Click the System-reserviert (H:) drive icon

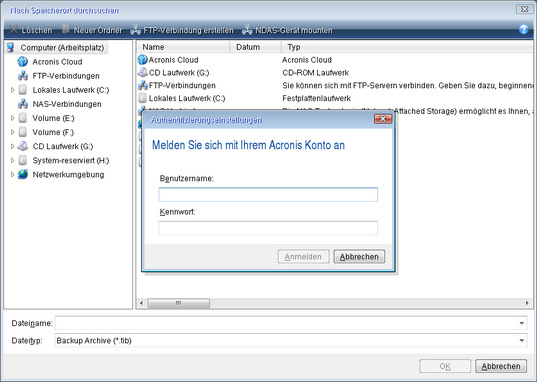[23, 160]
